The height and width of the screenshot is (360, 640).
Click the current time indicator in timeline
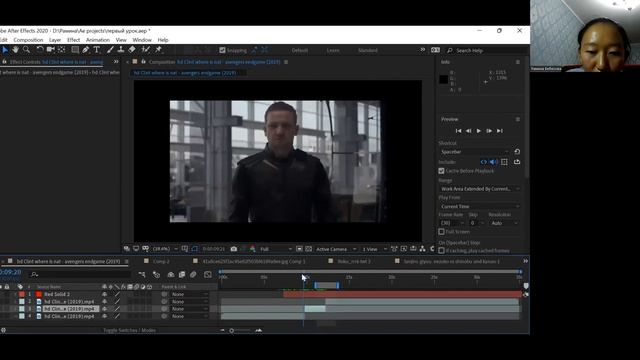(304, 277)
